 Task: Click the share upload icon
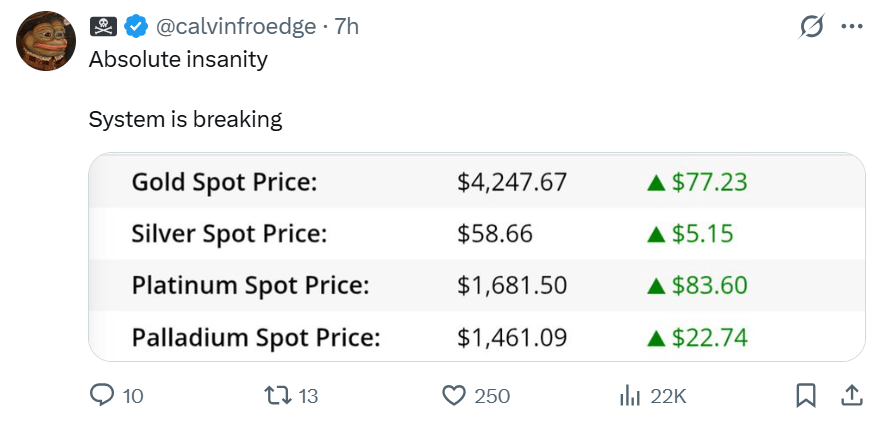(x=851, y=396)
